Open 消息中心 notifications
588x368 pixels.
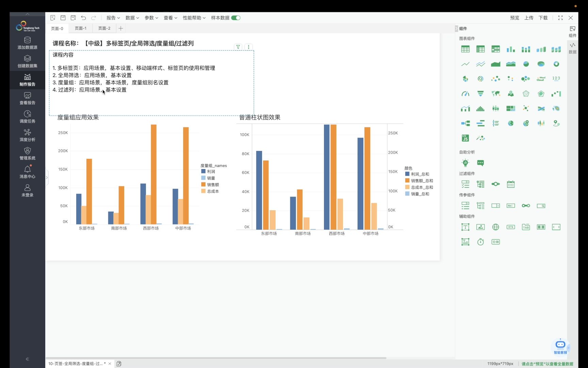[x=27, y=172]
